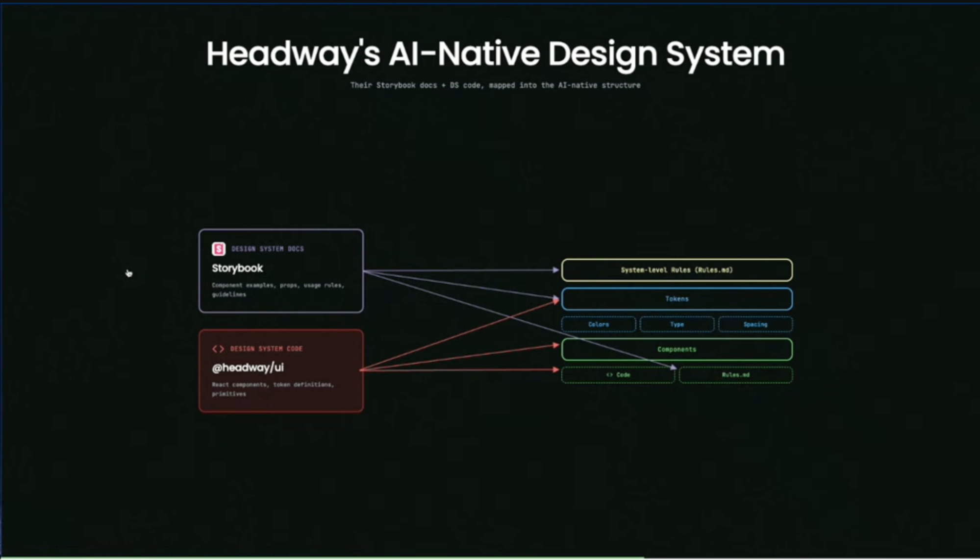Click the Code chip under Components
This screenshot has height=560, width=980.
[x=618, y=375]
